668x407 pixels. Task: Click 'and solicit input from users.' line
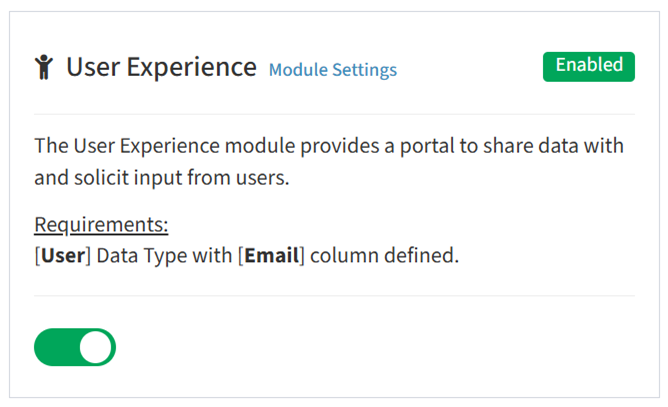tap(162, 177)
